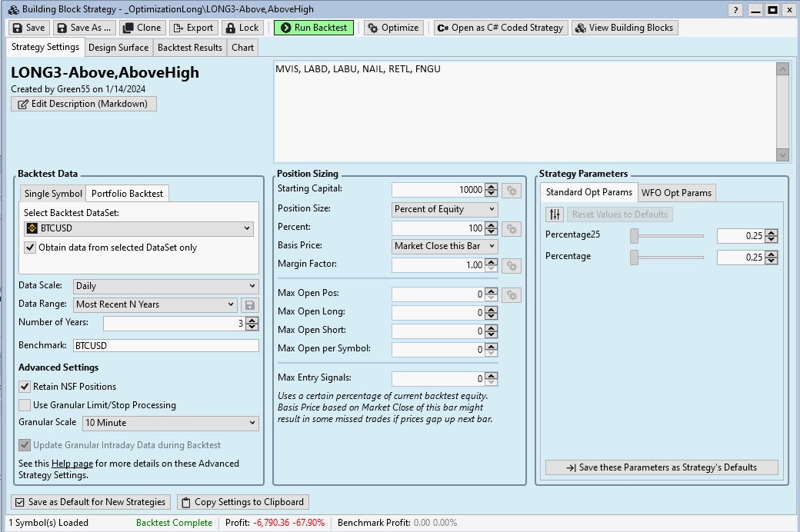Click Save these Parameters as Strategy's Defaults
Screen dimensions: 800x532
pos(662,467)
